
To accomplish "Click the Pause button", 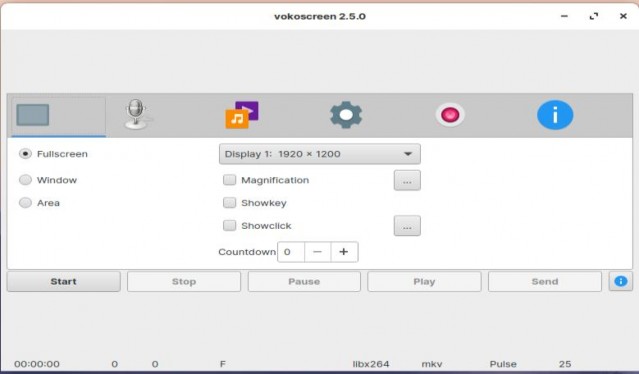I will 304,282.
